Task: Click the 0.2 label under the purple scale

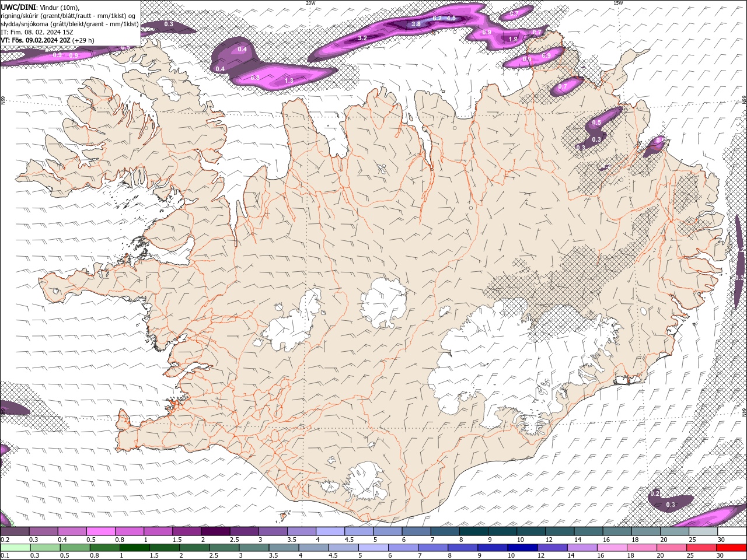Action: point(5,540)
